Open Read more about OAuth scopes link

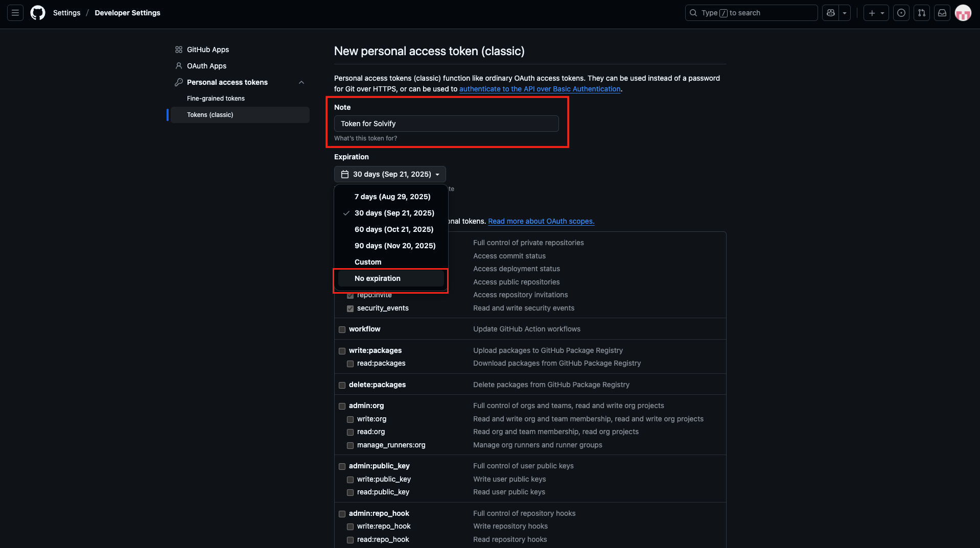(x=541, y=221)
